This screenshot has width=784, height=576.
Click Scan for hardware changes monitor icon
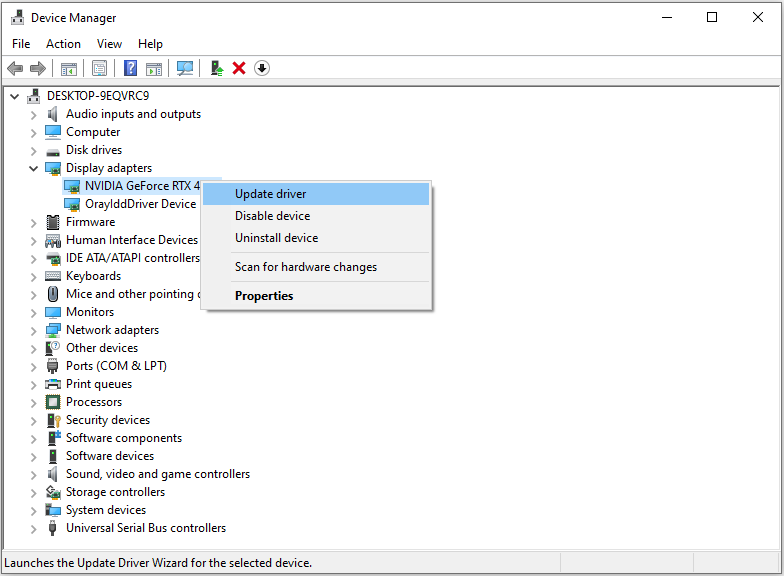(x=185, y=68)
